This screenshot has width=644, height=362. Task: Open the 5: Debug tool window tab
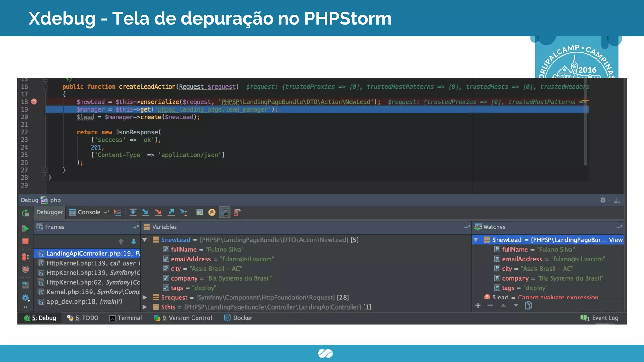[x=40, y=318]
